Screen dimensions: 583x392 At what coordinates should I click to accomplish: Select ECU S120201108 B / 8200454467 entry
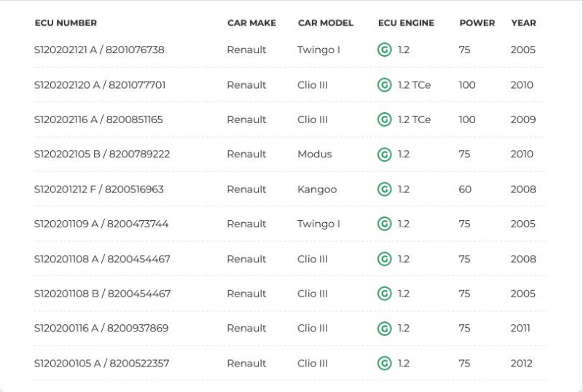102,294
